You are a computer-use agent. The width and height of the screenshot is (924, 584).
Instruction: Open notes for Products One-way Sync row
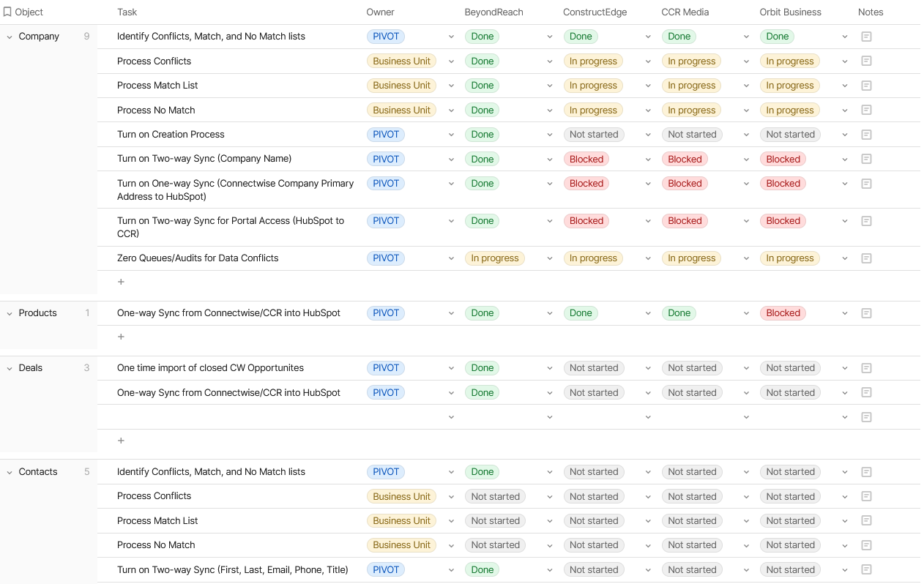(866, 313)
